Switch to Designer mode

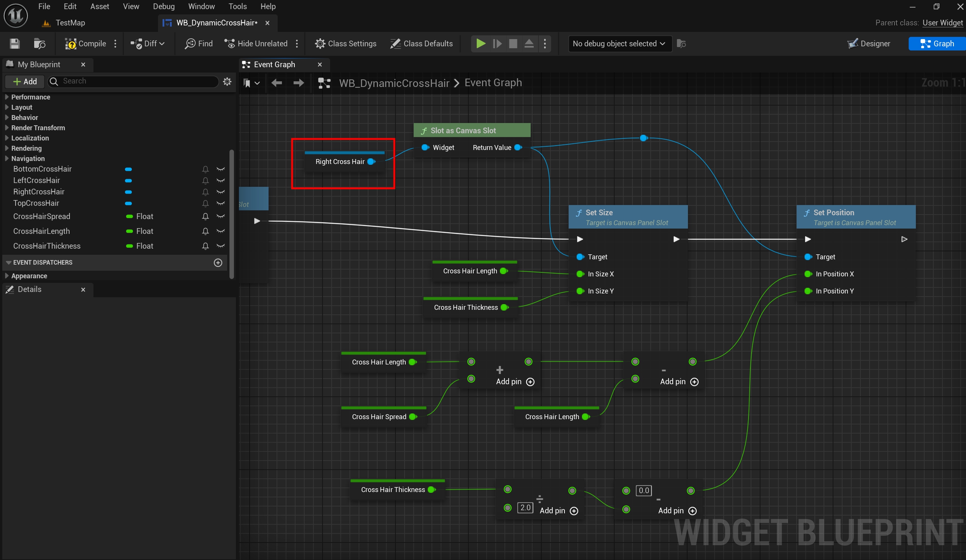(x=869, y=44)
